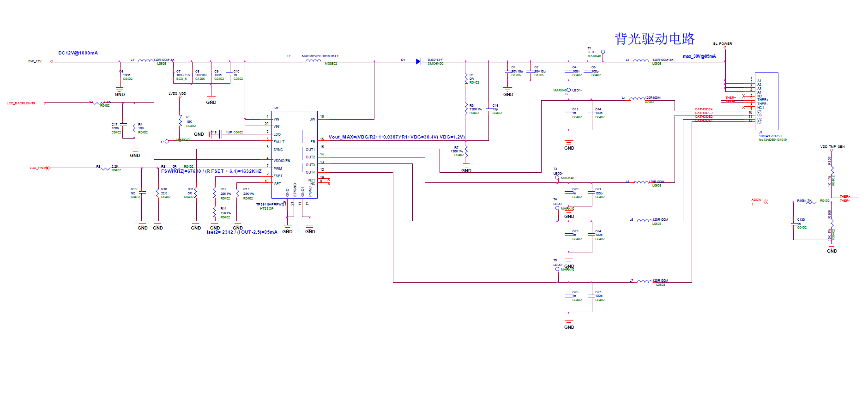Select the L7 inductor coil symbol
868x399 pixels.
645,281
